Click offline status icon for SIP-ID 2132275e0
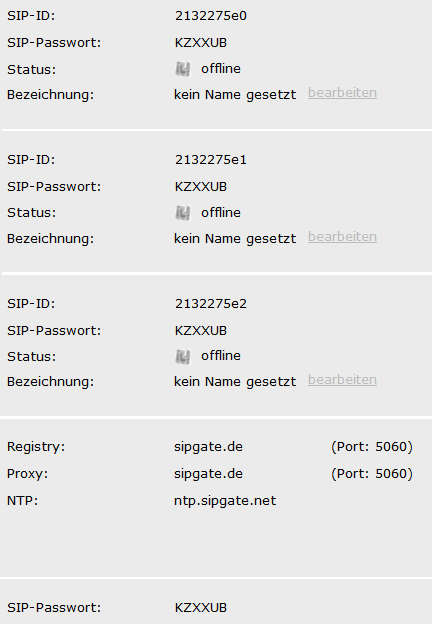Screen dimensions: 432x624 [x=183, y=69]
